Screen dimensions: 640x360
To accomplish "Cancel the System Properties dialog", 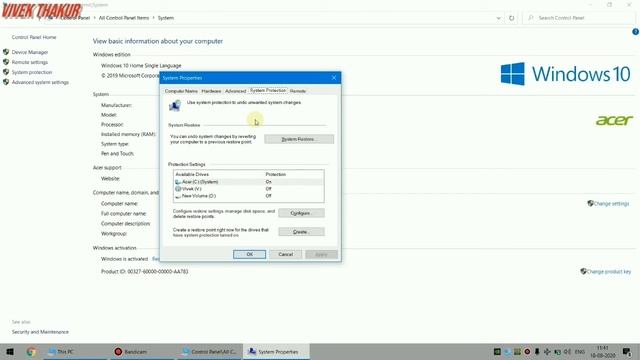I will (x=285, y=254).
